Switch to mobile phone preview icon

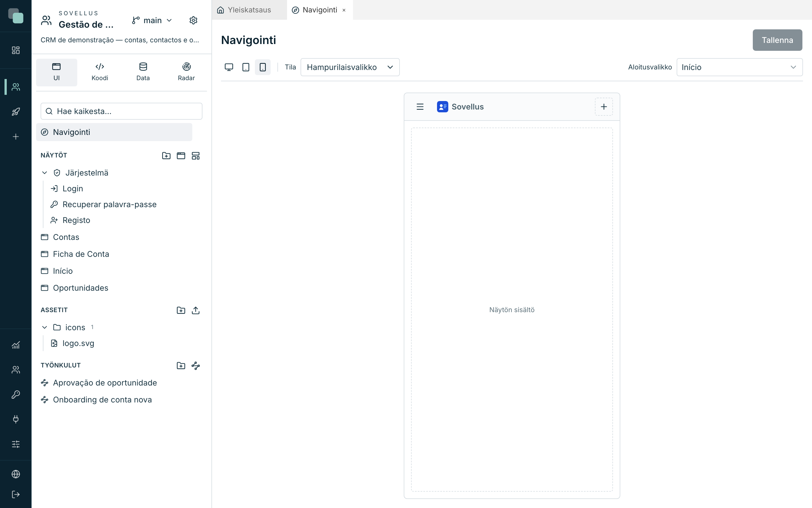pyautogui.click(x=263, y=67)
